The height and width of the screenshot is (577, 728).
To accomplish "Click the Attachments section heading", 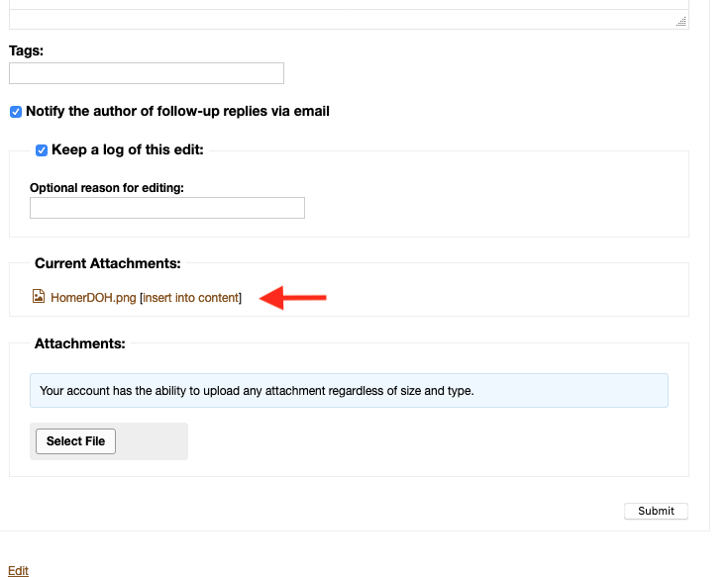I will coord(80,343).
